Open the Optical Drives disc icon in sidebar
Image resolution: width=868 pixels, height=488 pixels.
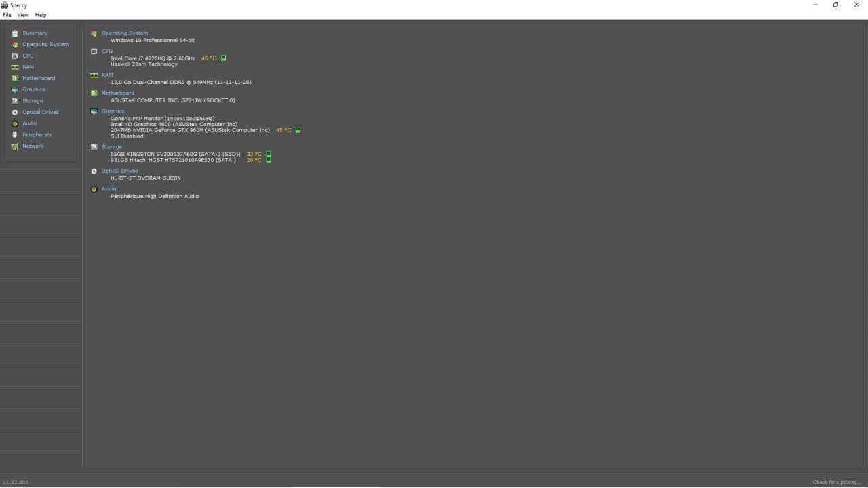tap(15, 113)
